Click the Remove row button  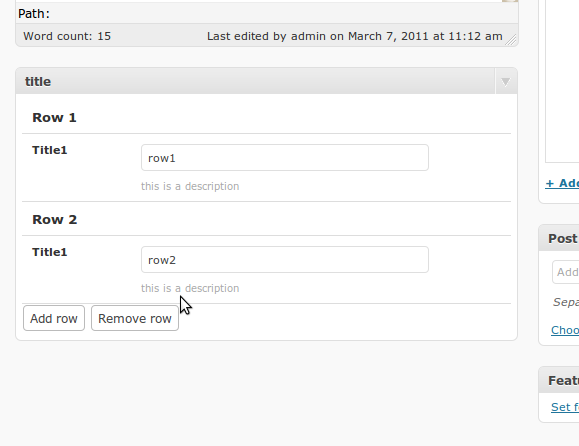[x=135, y=318]
